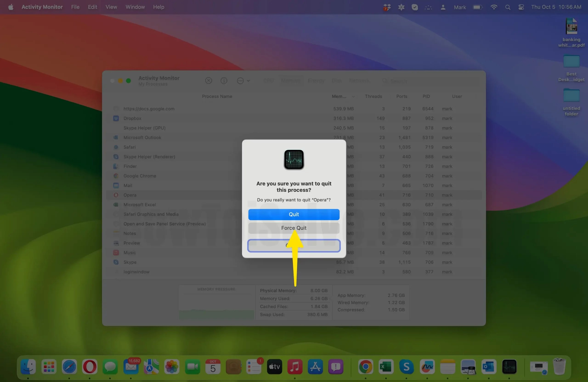Viewport: 588px width, 382px height.
Task: Click the Force Quit button
Action: pyautogui.click(x=294, y=228)
